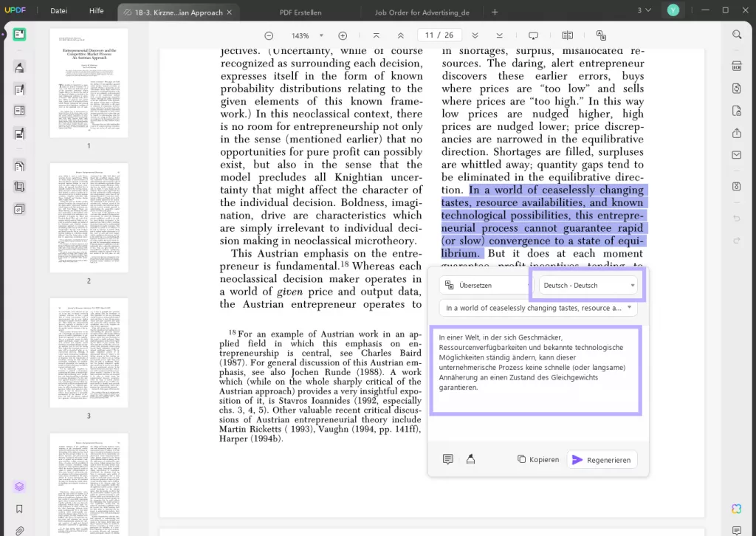
Task: Add a new tab with plus
Action: tap(495, 12)
